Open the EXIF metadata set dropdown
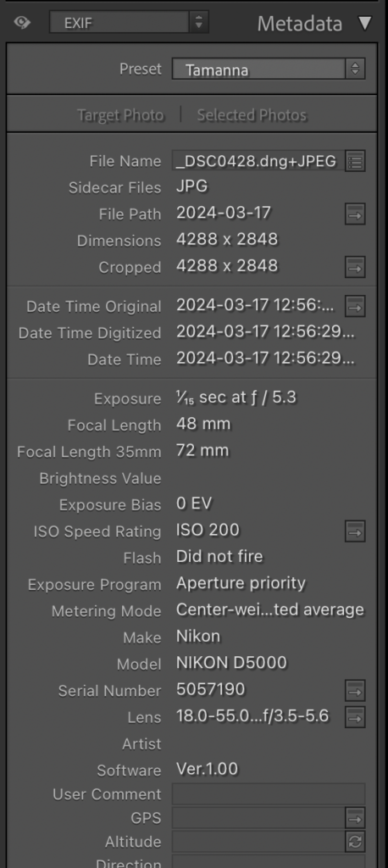This screenshot has width=388, height=868. point(129,23)
